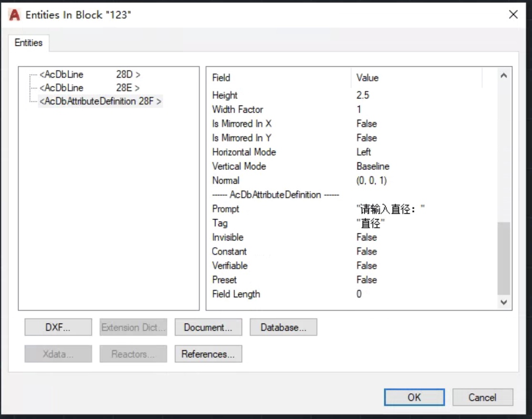Switch to the Entities tab
The height and width of the screenshot is (419, 532).
[x=28, y=42]
